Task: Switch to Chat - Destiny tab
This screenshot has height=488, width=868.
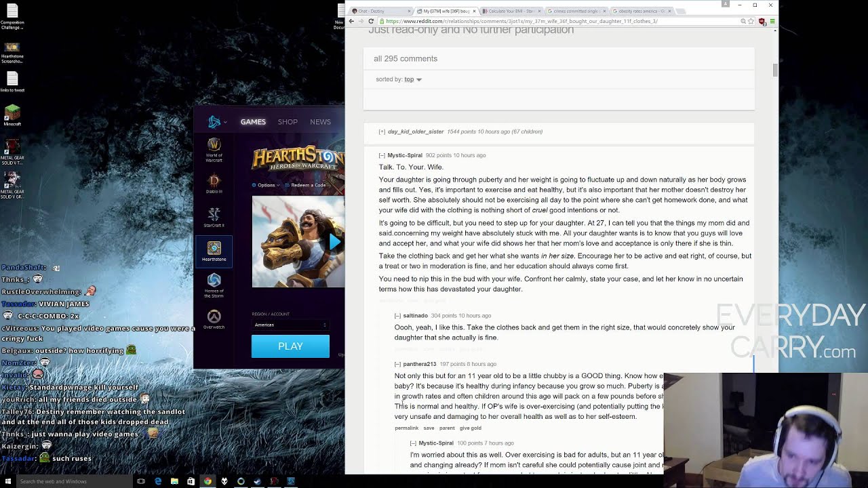Action: click(x=380, y=11)
